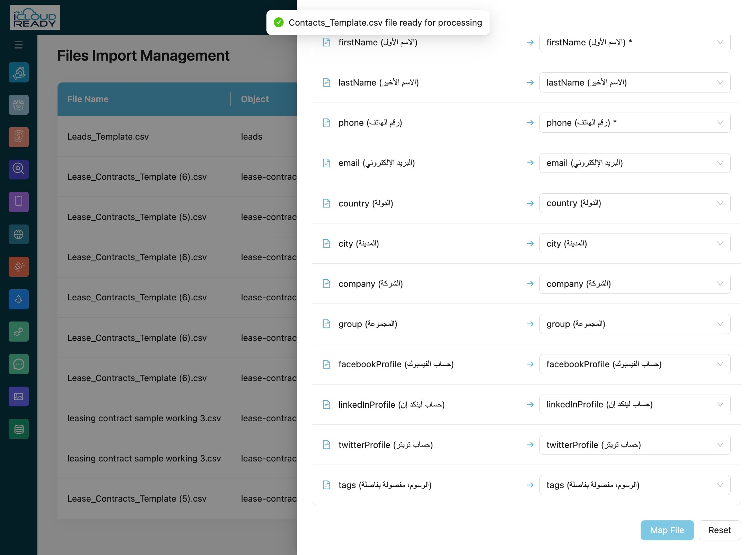Click the iCloud Ready logo
Viewport: 756px width, 555px height.
coord(35,17)
